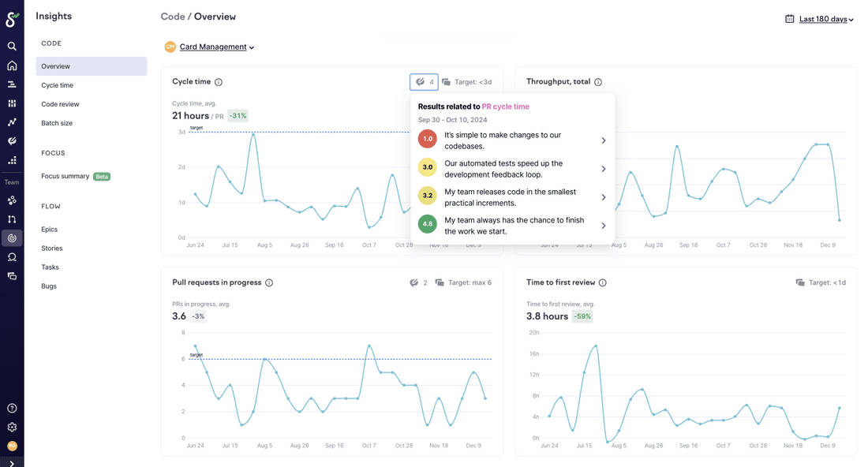This screenshot has width=868, height=467.
Task: Show info for Time to first review
Action: 603,282
